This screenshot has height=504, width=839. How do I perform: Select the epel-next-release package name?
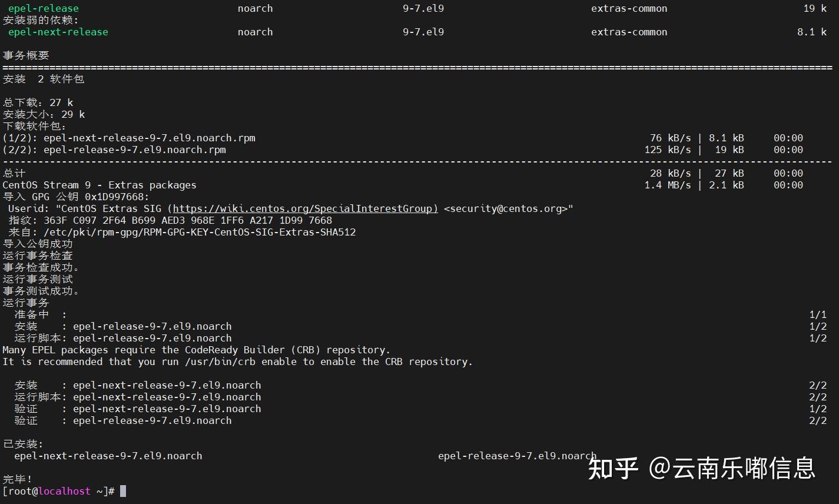tap(59, 32)
